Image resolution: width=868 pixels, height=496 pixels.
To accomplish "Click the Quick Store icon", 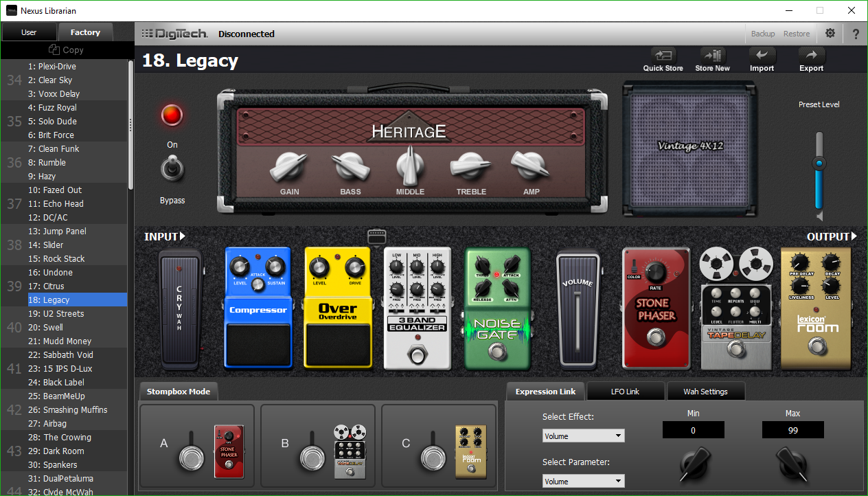I will (663, 56).
